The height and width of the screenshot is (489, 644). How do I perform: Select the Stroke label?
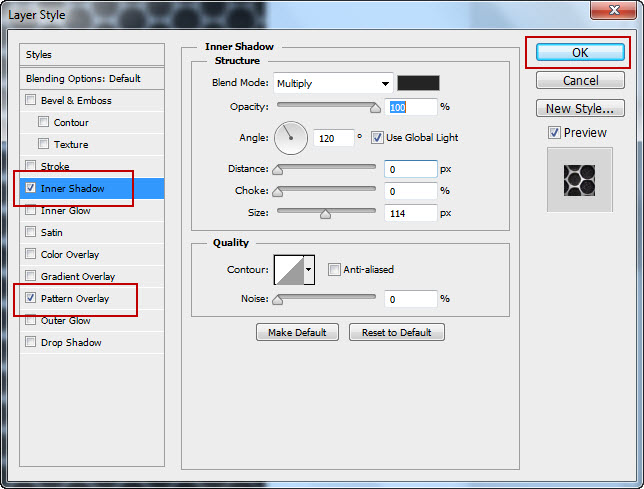55,166
